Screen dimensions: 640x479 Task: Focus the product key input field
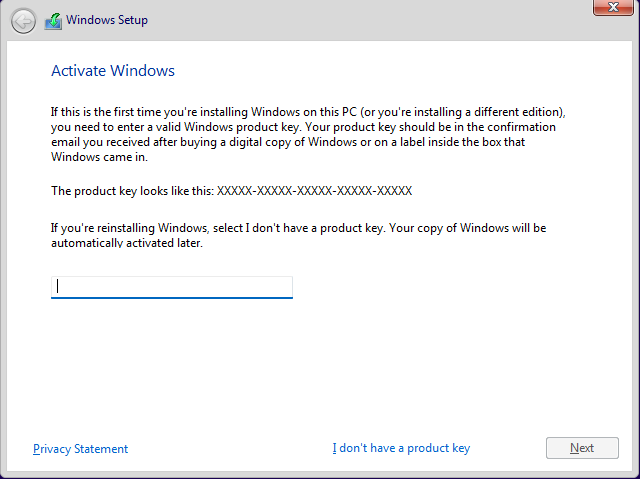[171, 287]
